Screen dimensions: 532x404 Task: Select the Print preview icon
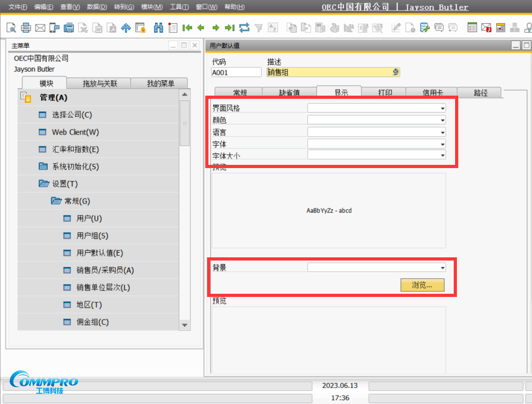11,28
